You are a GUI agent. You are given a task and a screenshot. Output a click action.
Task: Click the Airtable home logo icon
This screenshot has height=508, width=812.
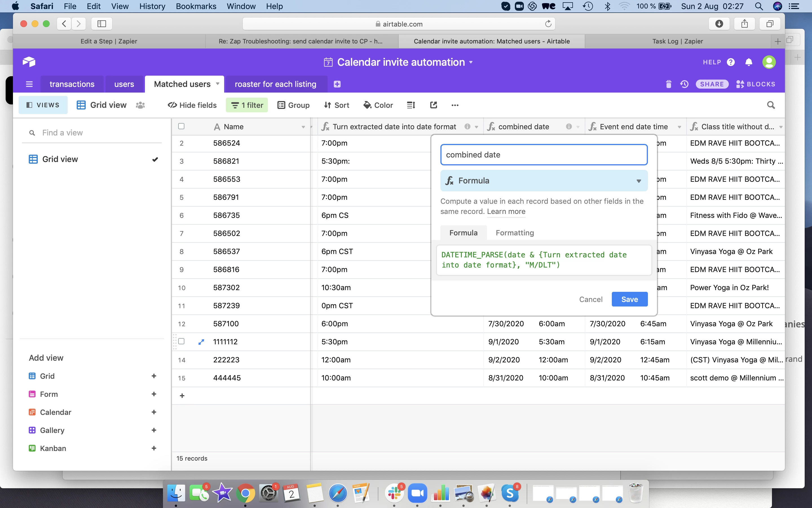[29, 62]
